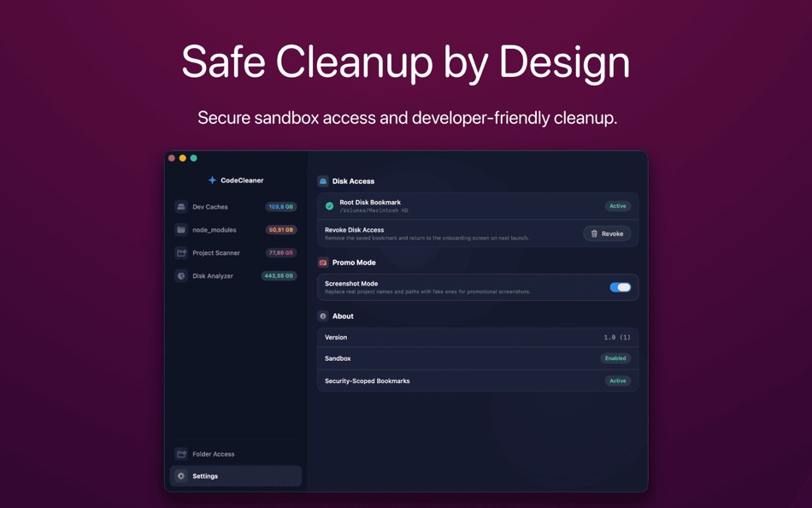Click the 50,51 GB badge beside node_modules
Viewport: 812px width, 508px height.
(x=281, y=230)
